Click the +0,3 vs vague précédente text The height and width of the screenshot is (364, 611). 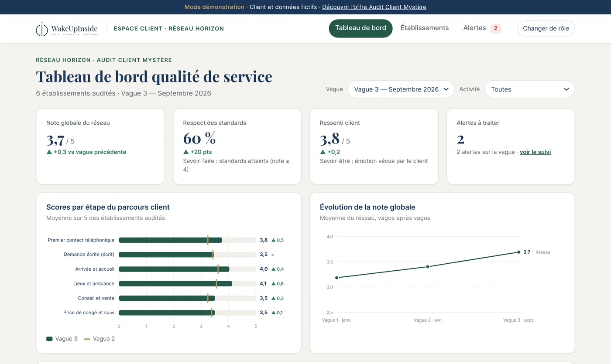(86, 152)
